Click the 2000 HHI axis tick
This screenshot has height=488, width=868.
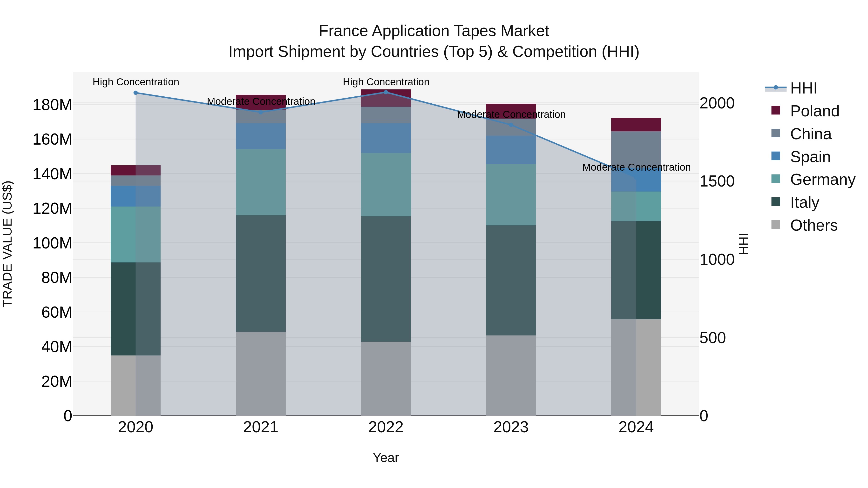pos(717,103)
